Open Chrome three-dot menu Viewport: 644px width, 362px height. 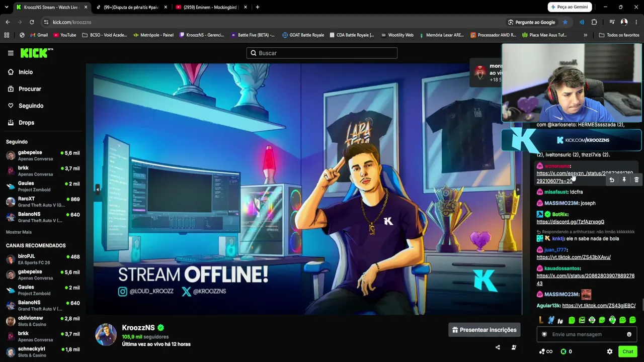[x=636, y=22]
